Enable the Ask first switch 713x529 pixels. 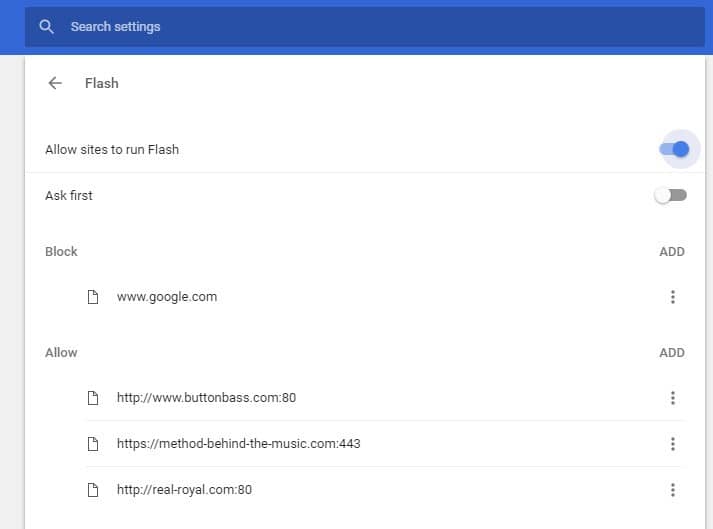pyautogui.click(x=671, y=196)
